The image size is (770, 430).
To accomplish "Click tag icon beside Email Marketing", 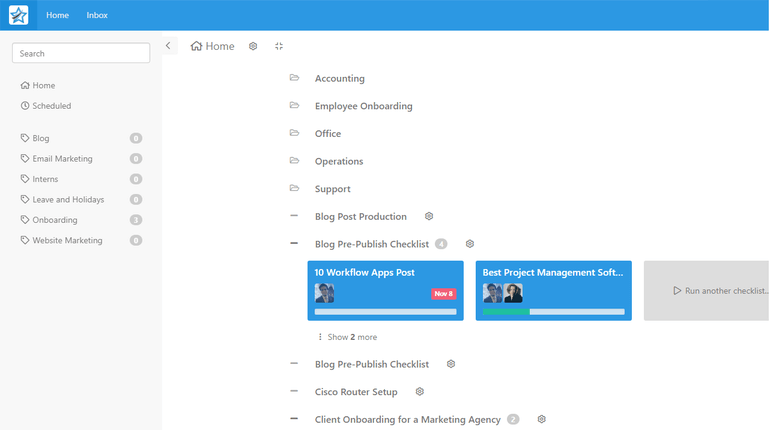I will pyautogui.click(x=25, y=158).
